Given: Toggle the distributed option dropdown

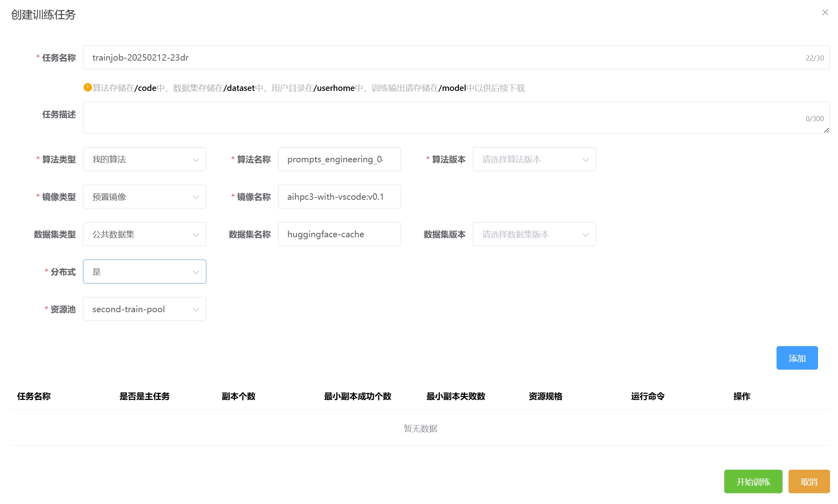Looking at the screenshot, I should pyautogui.click(x=144, y=272).
